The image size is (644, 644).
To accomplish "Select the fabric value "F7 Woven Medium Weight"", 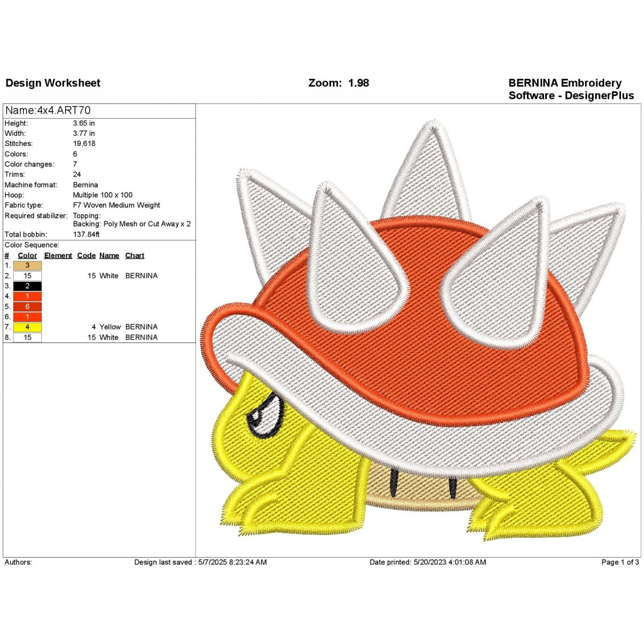I will pyautogui.click(x=116, y=205).
